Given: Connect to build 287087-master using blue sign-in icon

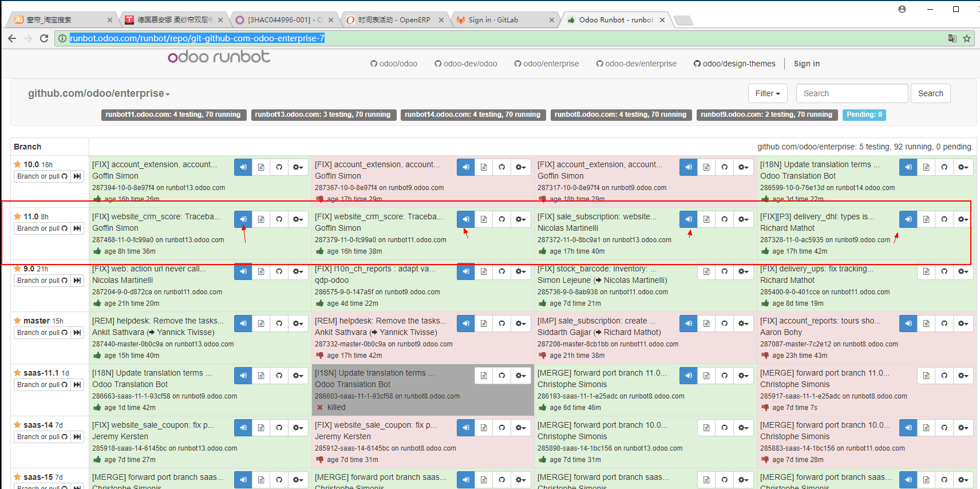Looking at the screenshot, I should [908, 324].
